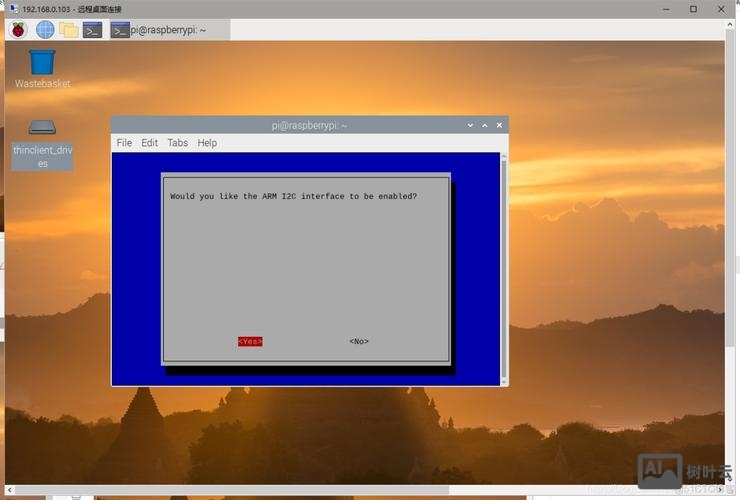Open the Help menu in terminal
The height and width of the screenshot is (500, 740).
coord(207,143)
